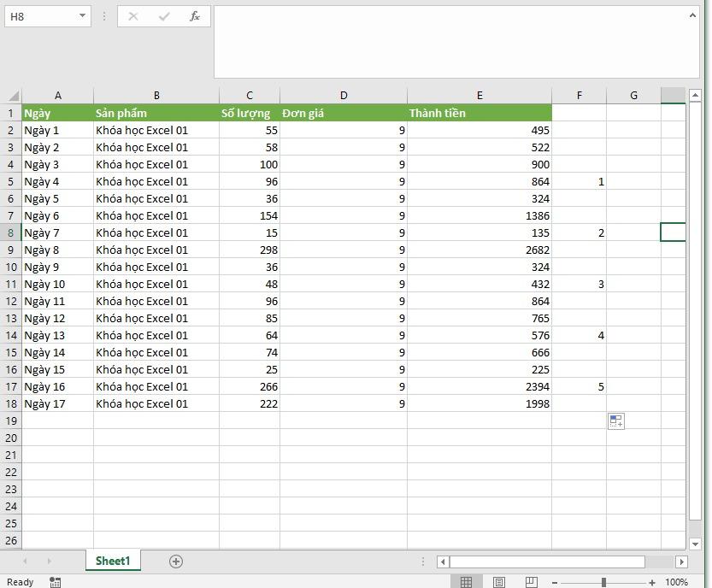The width and height of the screenshot is (712, 588).
Task: Open the Insert Function dialog
Action: click(x=194, y=15)
